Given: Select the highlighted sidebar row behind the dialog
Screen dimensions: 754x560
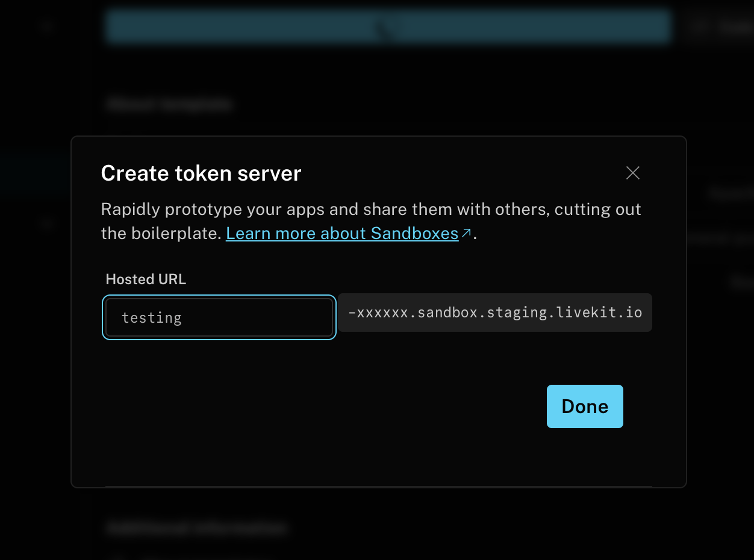Looking at the screenshot, I should point(35,172).
